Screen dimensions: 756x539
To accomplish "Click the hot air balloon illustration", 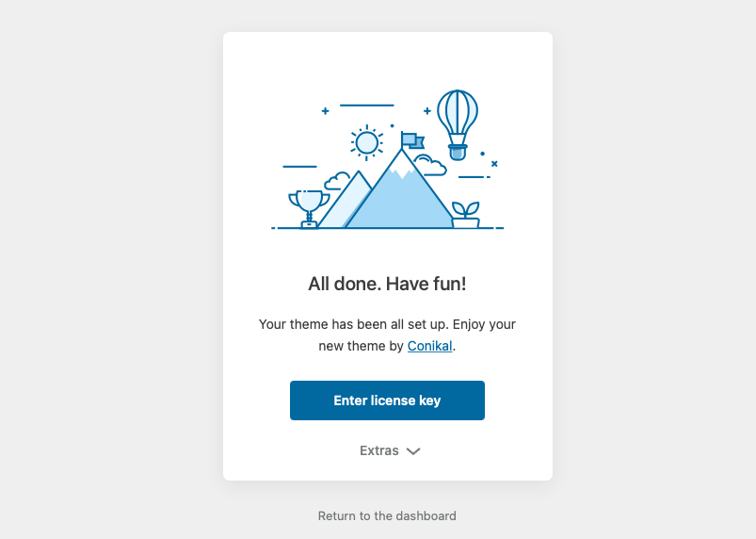I will 458,120.
